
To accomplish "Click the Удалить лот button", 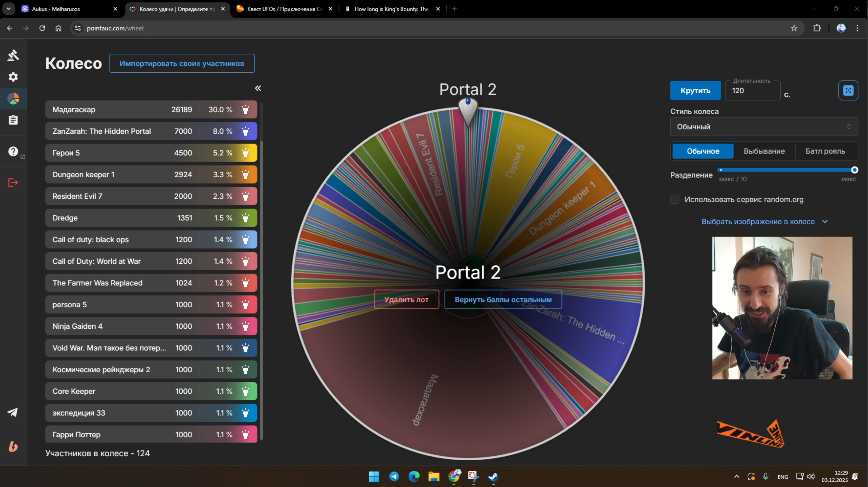I will [406, 299].
